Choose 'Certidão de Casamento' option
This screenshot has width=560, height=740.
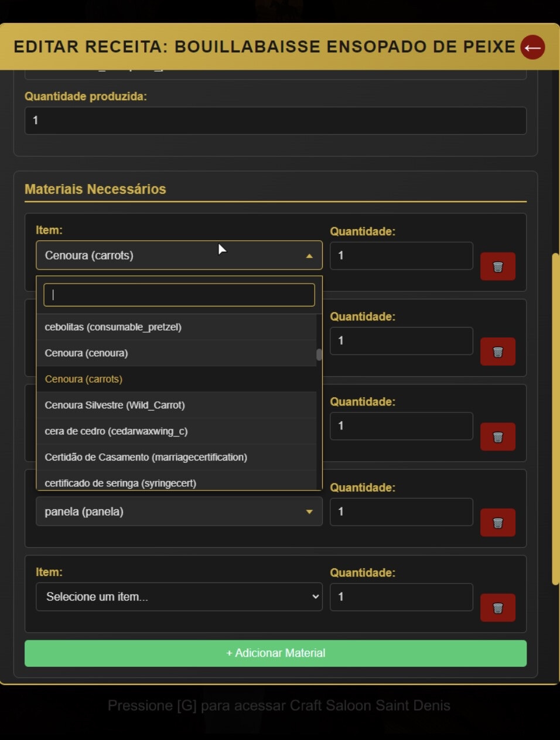point(146,457)
